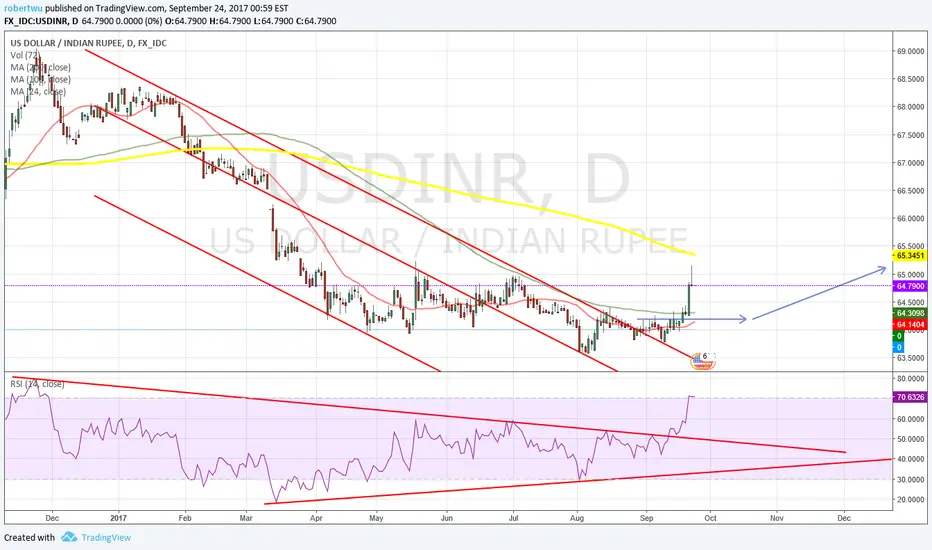Click the 80.0000 RSI scale label
Viewport: 932px width, 550px height.
tap(909, 379)
